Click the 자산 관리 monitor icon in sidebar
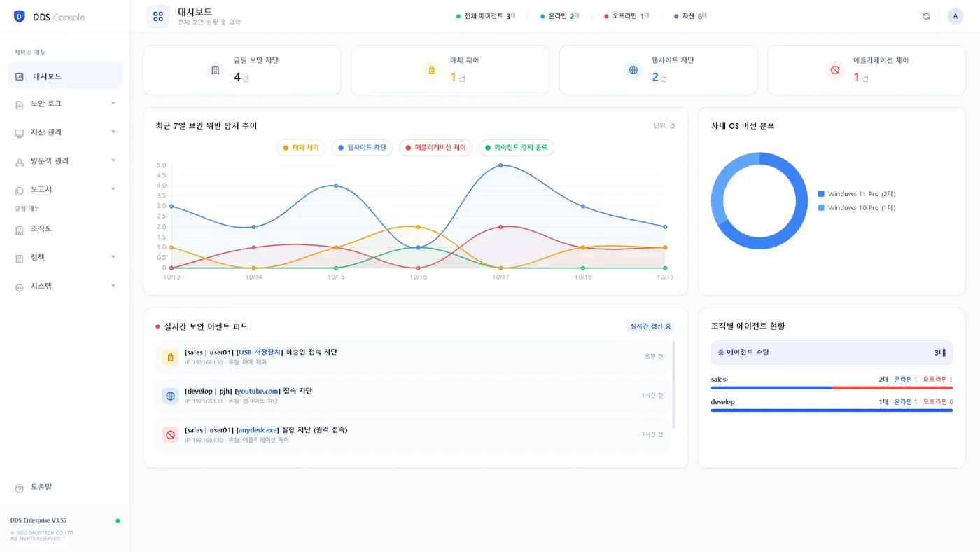Viewport: 980px width, 552px height. click(x=19, y=133)
